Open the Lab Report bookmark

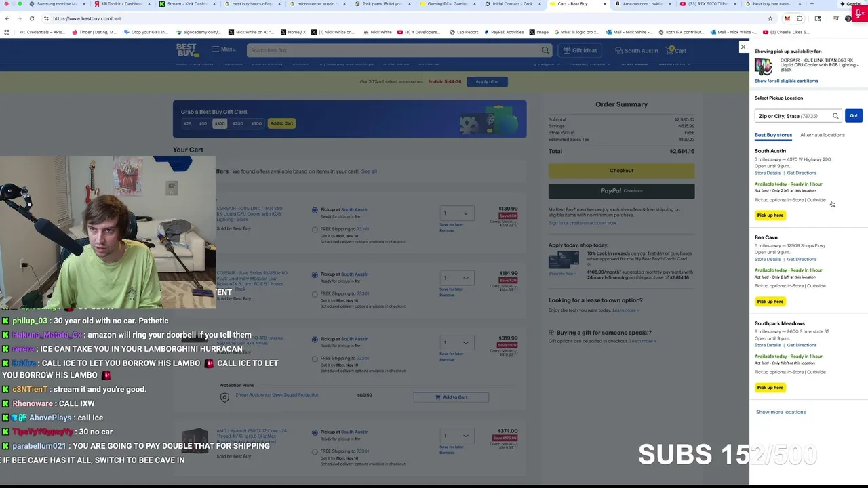coord(462,32)
